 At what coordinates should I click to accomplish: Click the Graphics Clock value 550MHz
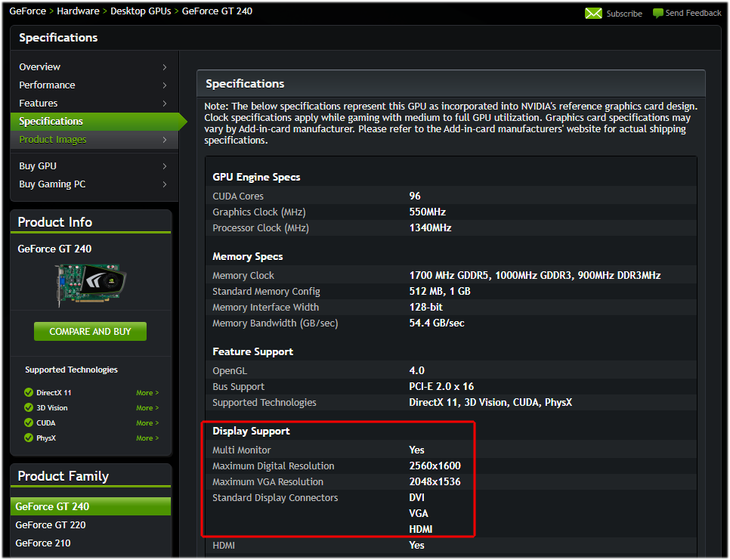point(428,212)
